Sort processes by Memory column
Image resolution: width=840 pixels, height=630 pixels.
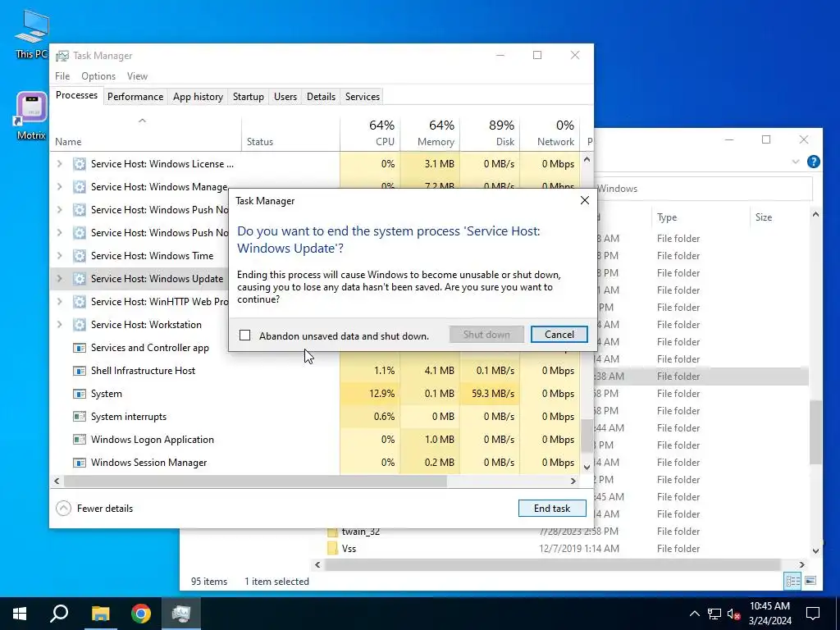coord(430,133)
